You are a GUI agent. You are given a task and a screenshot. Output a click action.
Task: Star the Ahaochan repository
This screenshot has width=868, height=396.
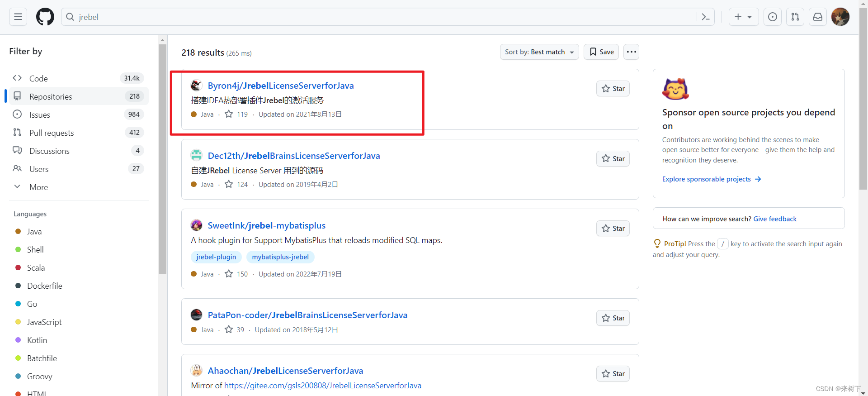(613, 374)
